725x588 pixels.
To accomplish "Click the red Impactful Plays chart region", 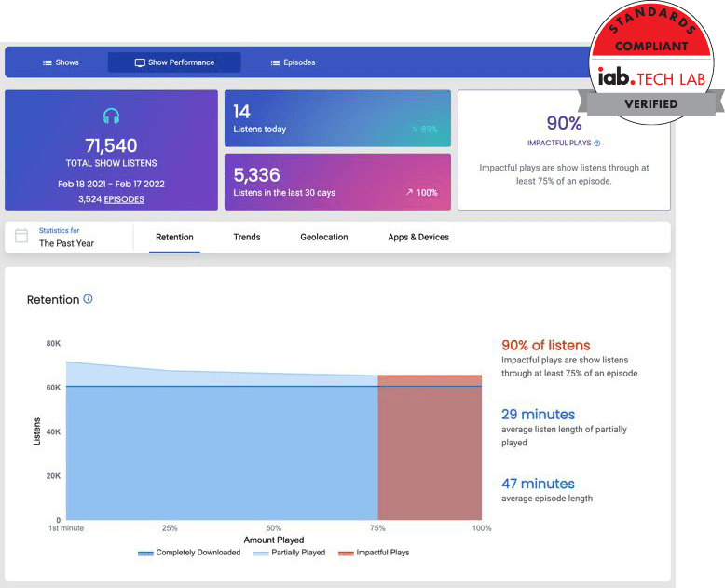I will click(430, 447).
